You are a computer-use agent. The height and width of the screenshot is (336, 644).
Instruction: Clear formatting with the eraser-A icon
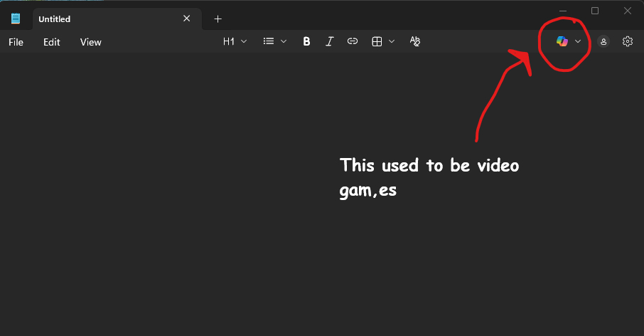tap(415, 42)
